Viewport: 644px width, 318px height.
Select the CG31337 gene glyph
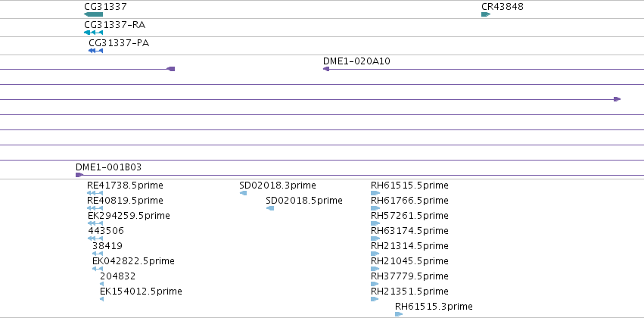click(x=93, y=14)
